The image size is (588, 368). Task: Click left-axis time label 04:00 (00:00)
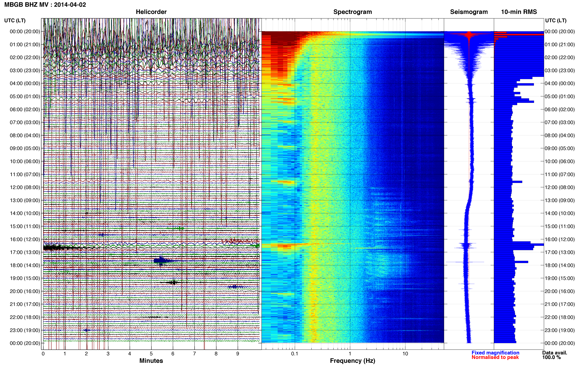(x=25, y=83)
